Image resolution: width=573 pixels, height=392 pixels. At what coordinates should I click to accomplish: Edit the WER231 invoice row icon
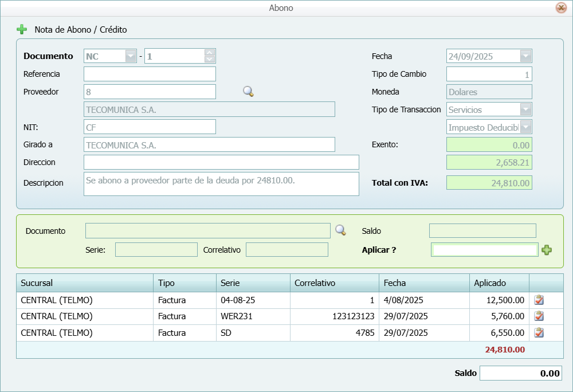(x=539, y=316)
